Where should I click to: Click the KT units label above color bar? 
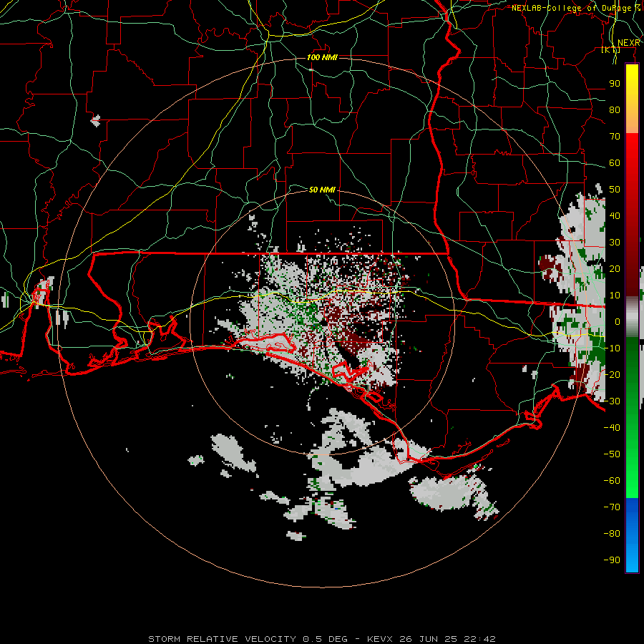pyautogui.click(x=611, y=49)
